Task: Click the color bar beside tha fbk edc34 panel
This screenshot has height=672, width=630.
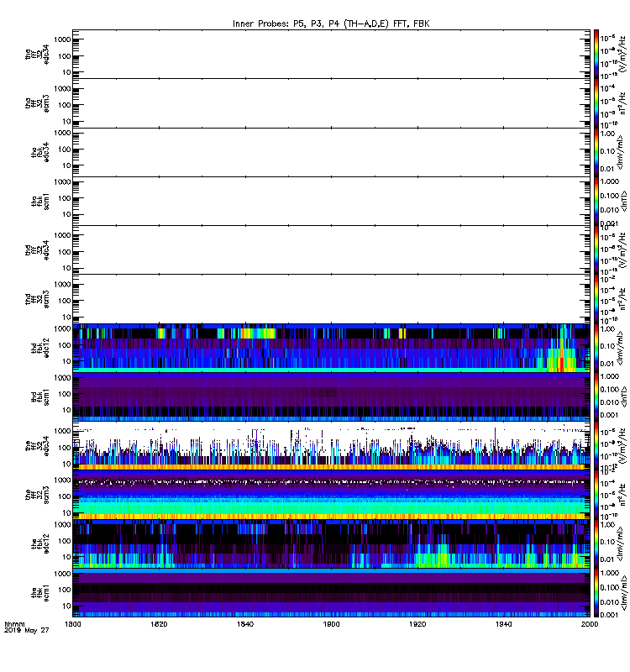Action: point(596,152)
